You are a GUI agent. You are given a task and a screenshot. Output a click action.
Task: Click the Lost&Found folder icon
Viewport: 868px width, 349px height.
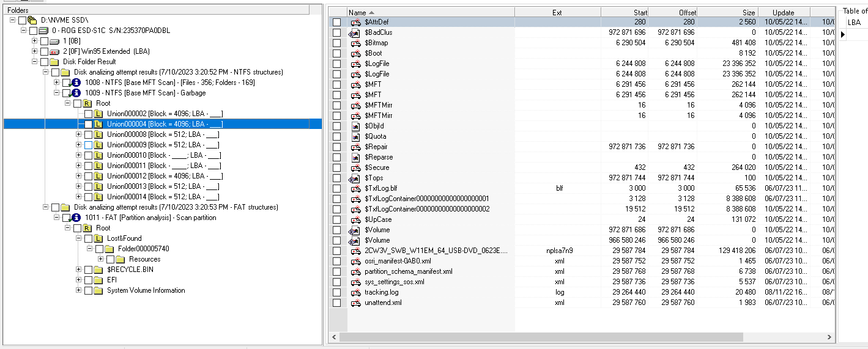coord(98,238)
